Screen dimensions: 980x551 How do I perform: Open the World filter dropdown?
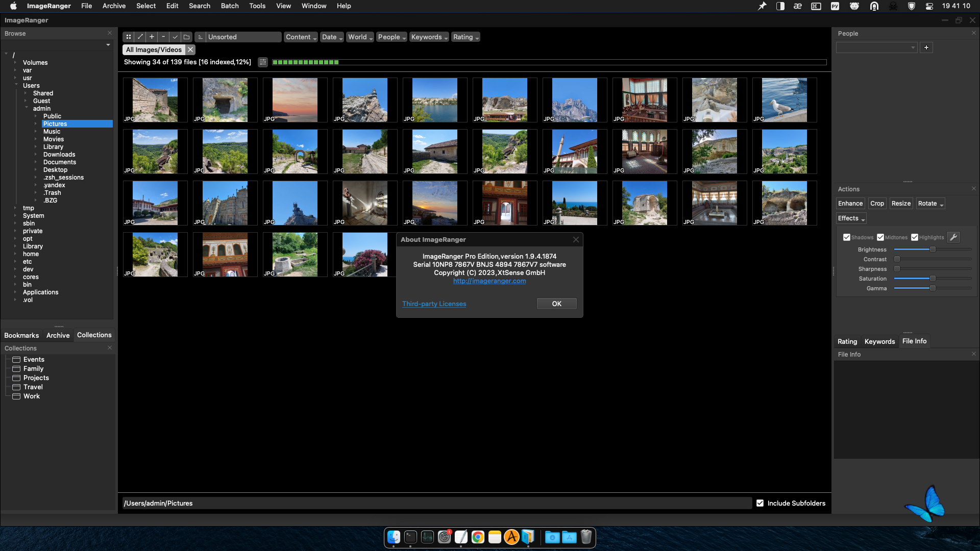point(360,37)
